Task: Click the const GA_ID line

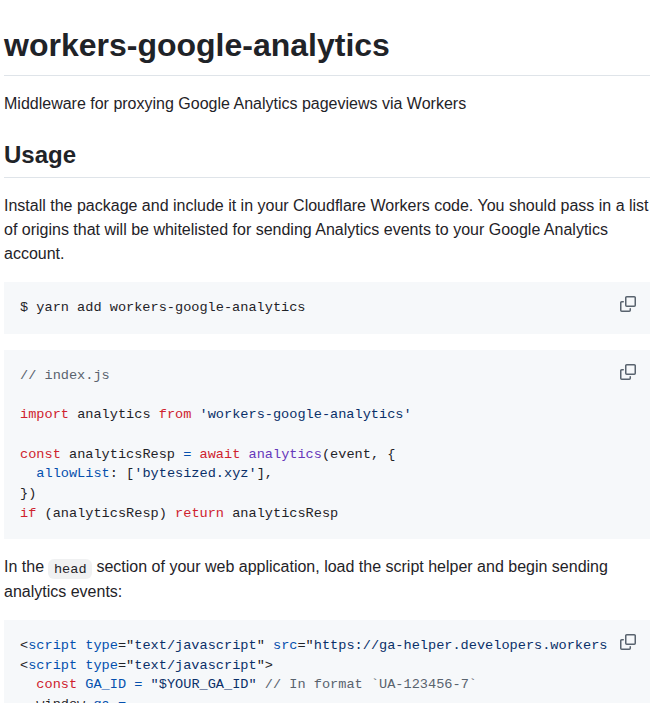Action: (256, 684)
